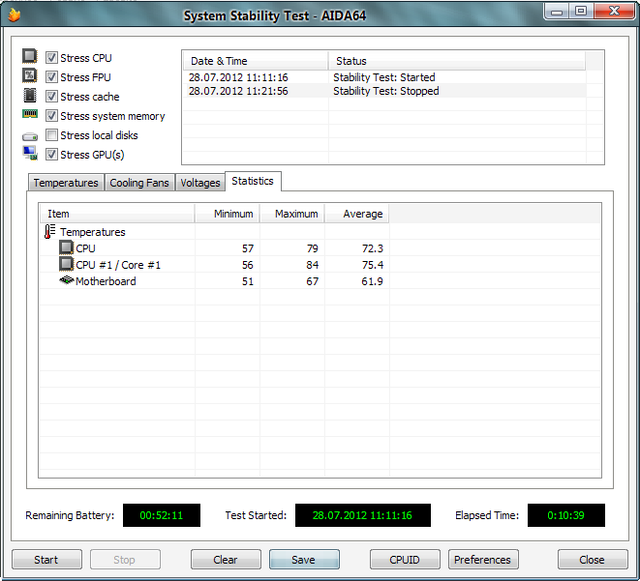Screen dimensions: 640x581
Task: Toggle the Stress GPU(s) checkbox
Action: point(51,155)
